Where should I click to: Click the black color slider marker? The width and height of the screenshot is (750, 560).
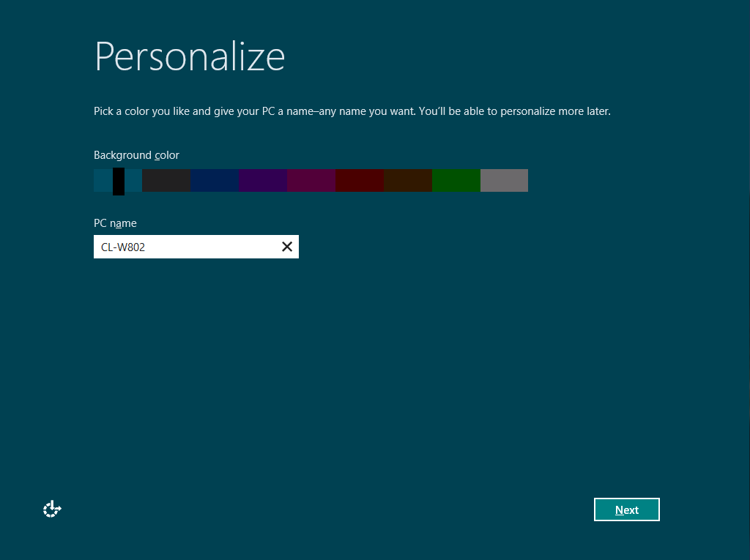(119, 181)
